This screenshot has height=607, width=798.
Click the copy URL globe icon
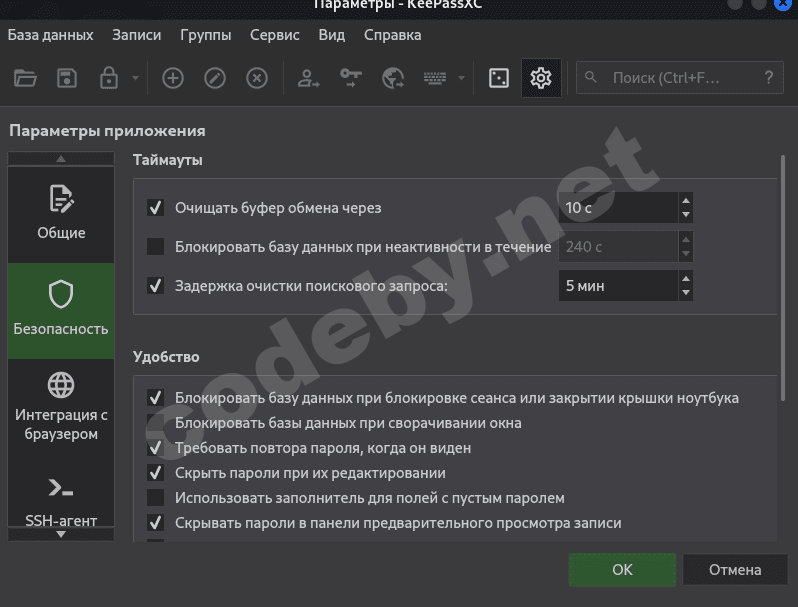(x=393, y=78)
